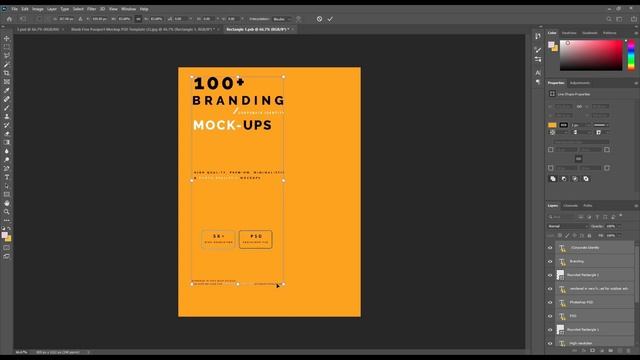Image resolution: width=640 pixels, height=360 pixels.
Task: Select the Move tool
Action: (x=7, y=38)
